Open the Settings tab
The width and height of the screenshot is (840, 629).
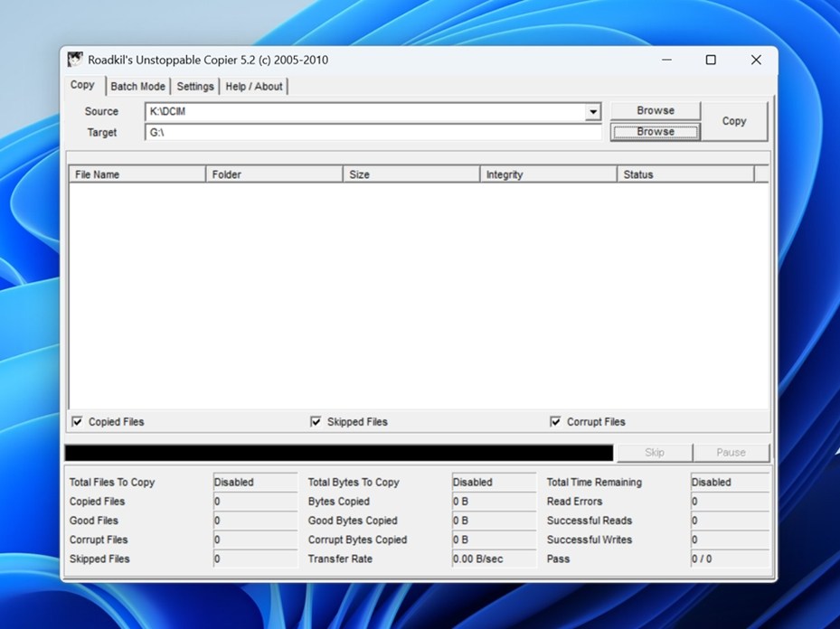195,86
